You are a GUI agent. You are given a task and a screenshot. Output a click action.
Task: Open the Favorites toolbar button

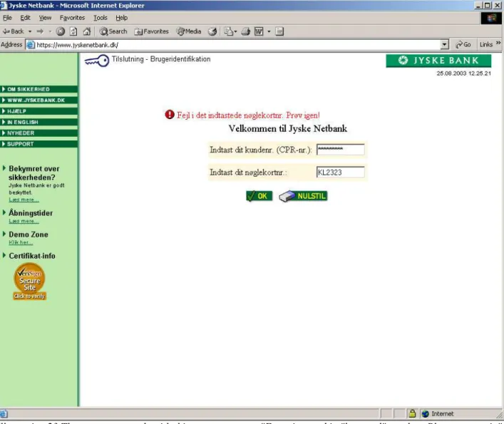click(x=151, y=31)
